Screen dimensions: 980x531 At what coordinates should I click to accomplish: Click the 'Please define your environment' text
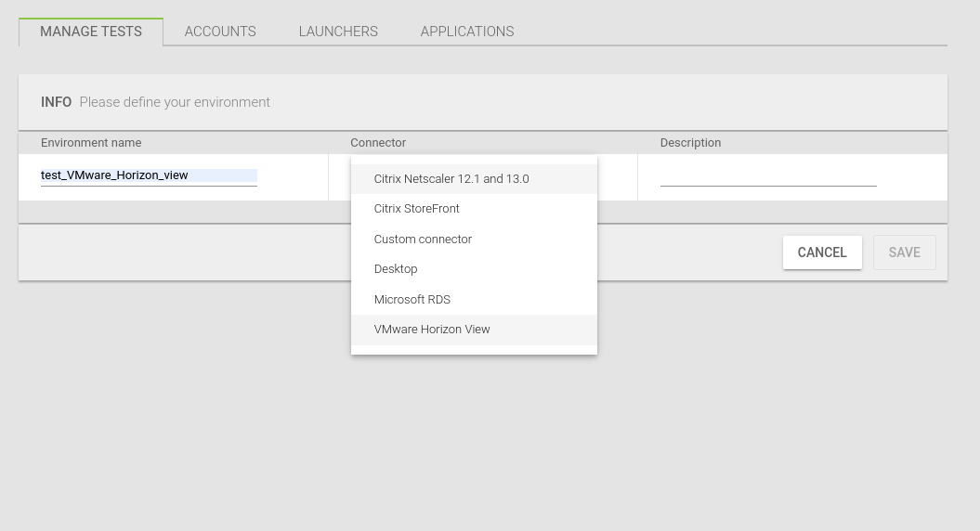coord(175,102)
